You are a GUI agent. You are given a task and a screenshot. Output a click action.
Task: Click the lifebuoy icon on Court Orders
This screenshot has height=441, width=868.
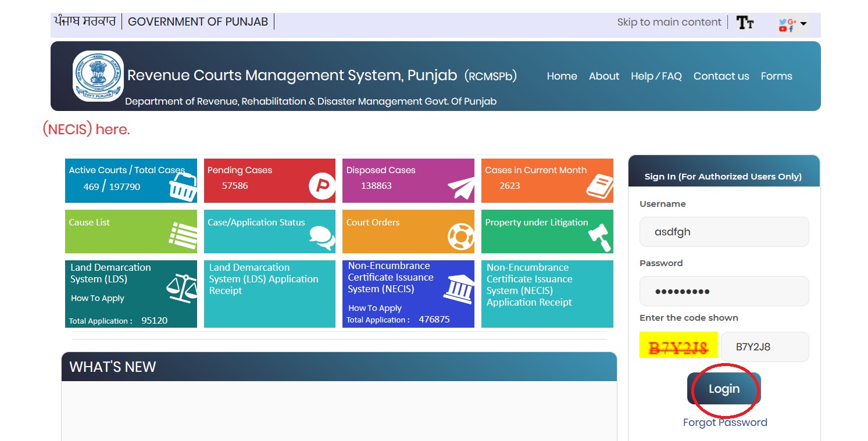[x=460, y=236]
